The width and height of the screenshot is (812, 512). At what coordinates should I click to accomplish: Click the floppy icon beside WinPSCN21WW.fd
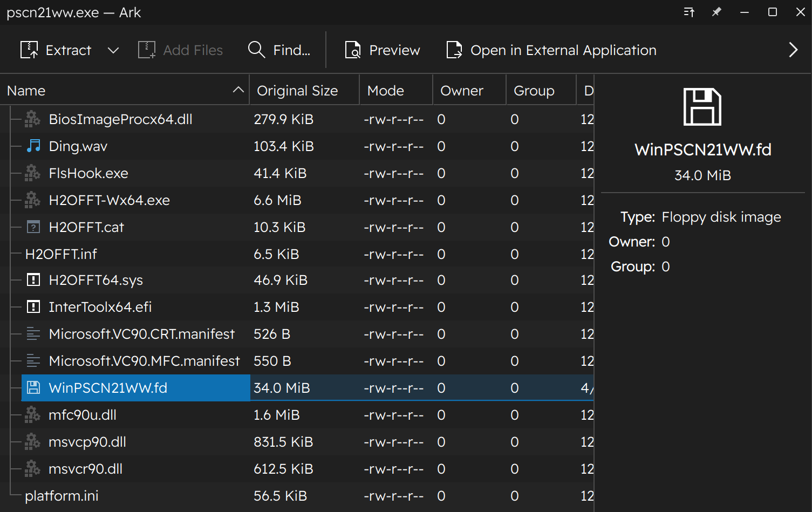(33, 388)
